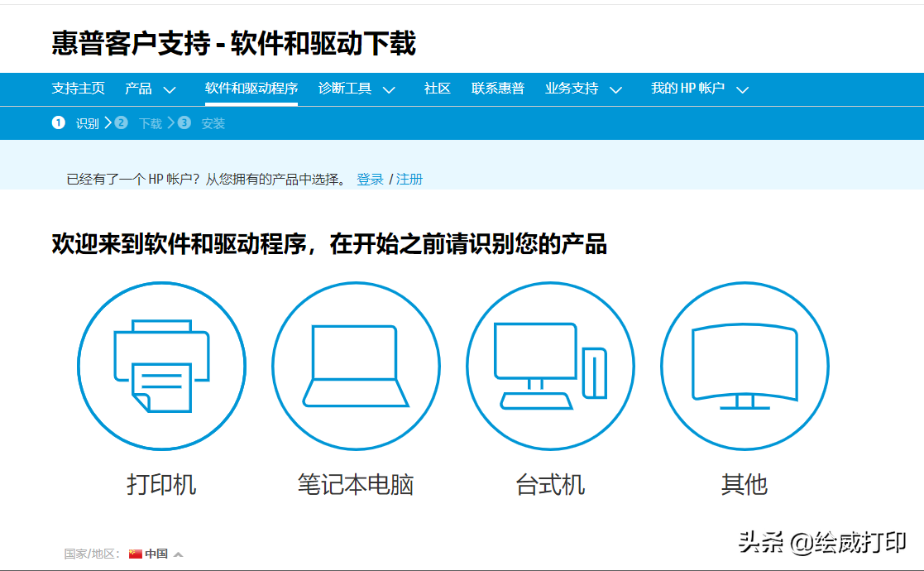Click the 注册 link

[x=409, y=179]
